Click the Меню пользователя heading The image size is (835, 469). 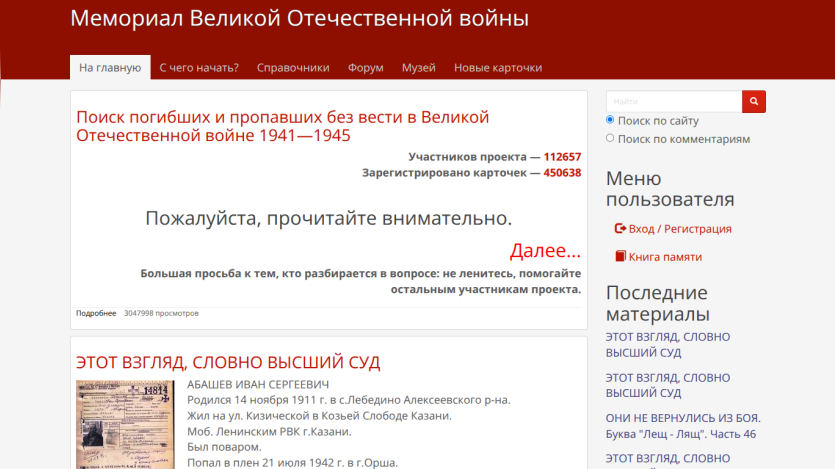(670, 188)
